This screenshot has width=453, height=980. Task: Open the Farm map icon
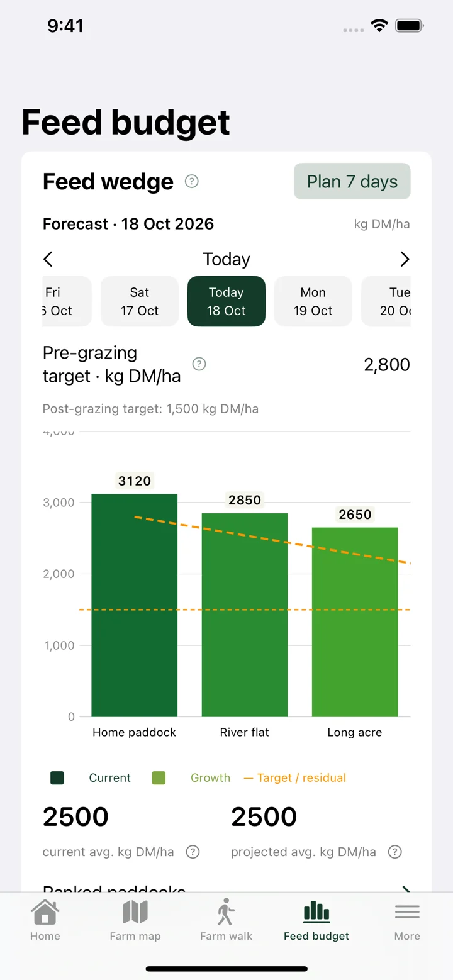tap(135, 912)
